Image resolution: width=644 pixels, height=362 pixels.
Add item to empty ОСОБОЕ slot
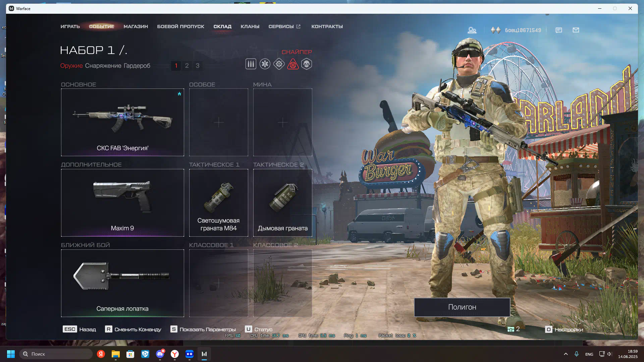219,122
